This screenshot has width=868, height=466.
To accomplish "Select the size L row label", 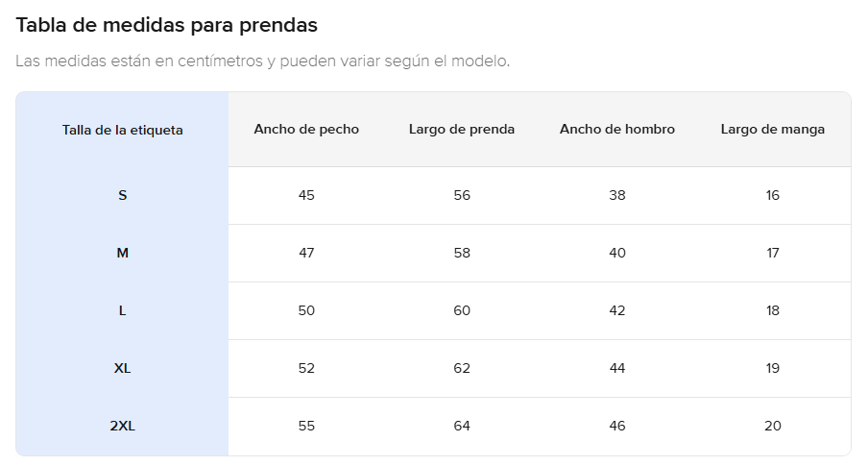I will [x=122, y=310].
